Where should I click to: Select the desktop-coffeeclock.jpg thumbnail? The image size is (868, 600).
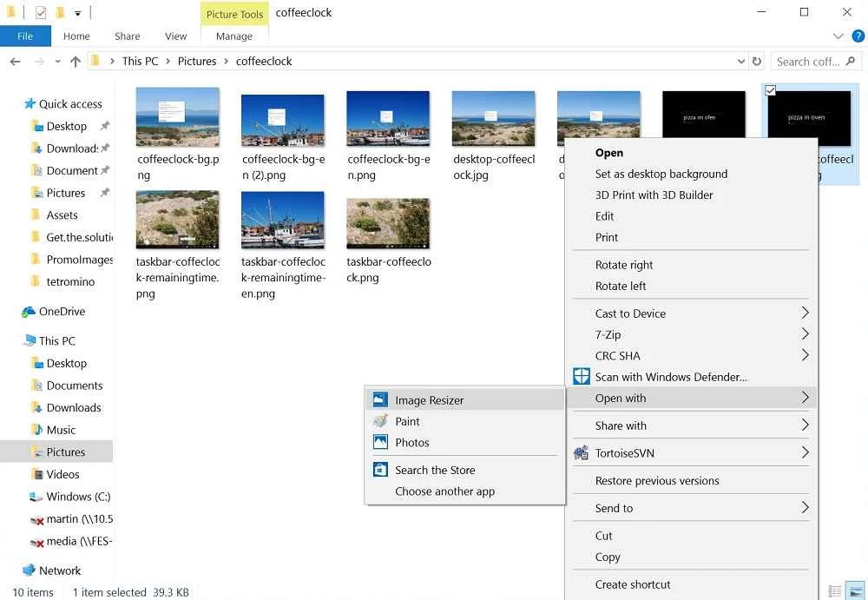(493, 117)
